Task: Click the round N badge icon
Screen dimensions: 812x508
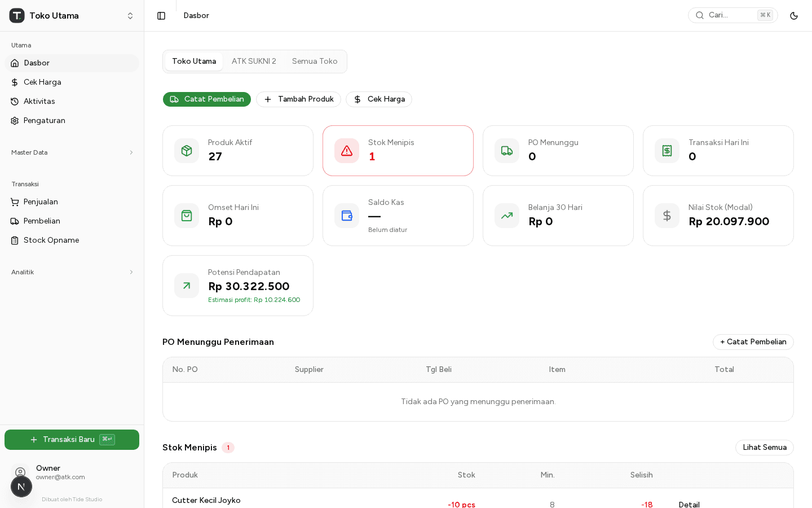Action: pyautogui.click(x=21, y=487)
